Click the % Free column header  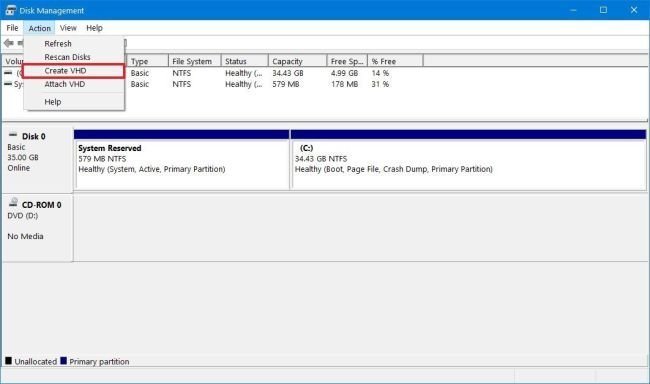point(395,61)
